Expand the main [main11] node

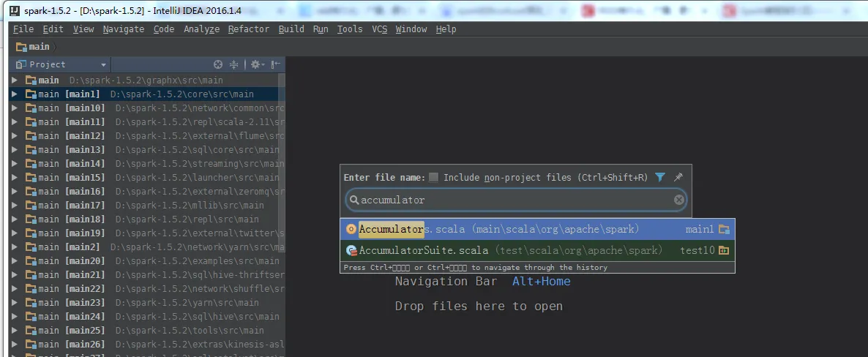[15, 121]
